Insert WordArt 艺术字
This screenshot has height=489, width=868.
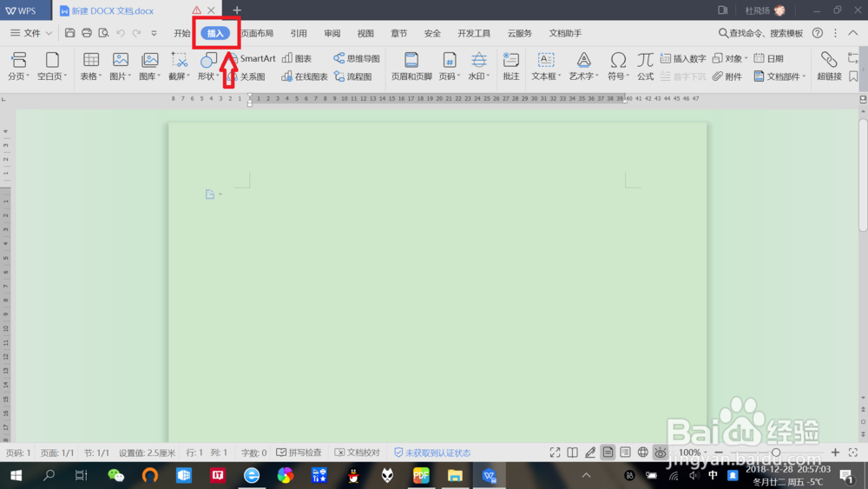(583, 66)
